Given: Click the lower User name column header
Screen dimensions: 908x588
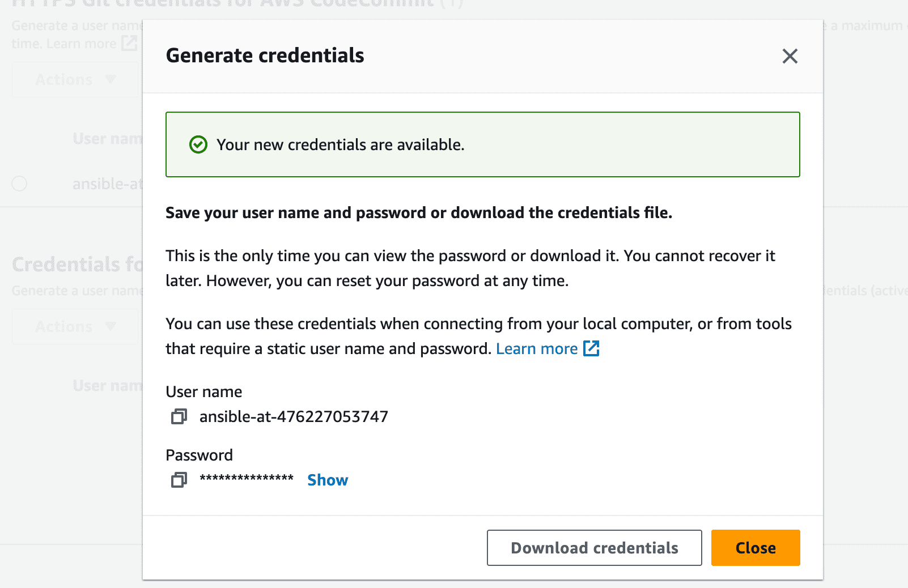Looking at the screenshot, I should click(108, 386).
